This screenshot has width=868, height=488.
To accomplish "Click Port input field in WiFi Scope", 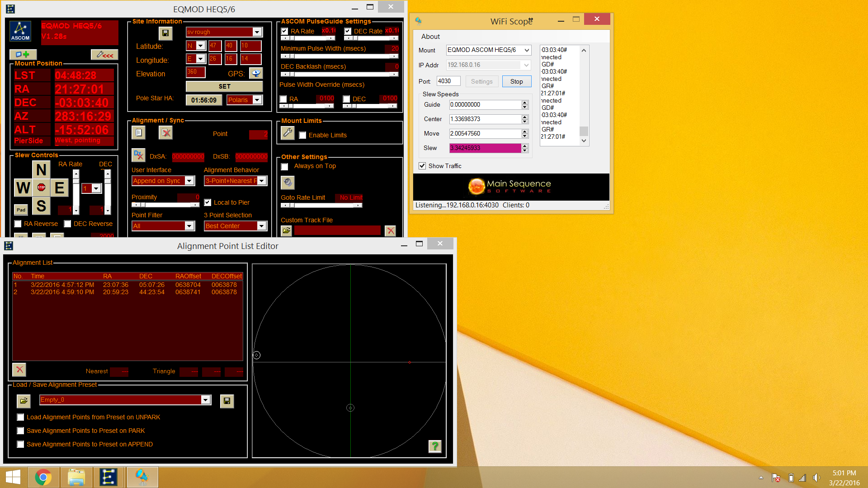I will pos(448,81).
